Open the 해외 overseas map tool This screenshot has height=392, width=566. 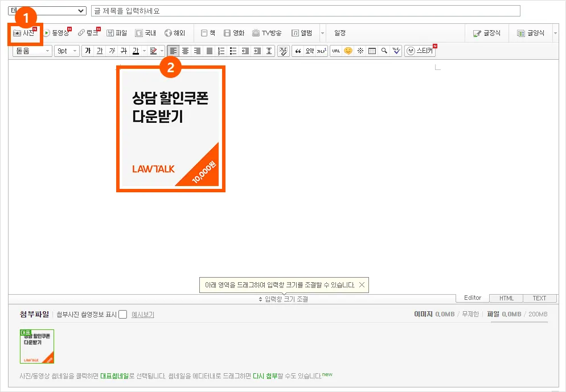pos(175,33)
